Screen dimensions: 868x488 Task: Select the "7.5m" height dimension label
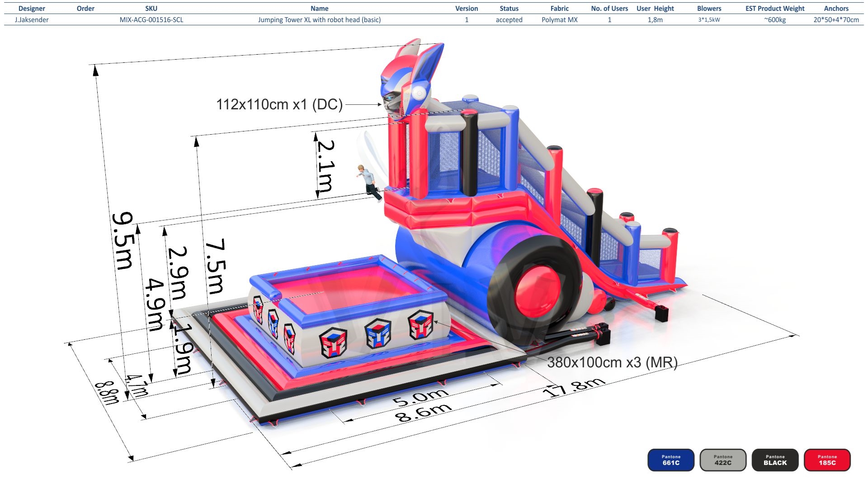215,266
